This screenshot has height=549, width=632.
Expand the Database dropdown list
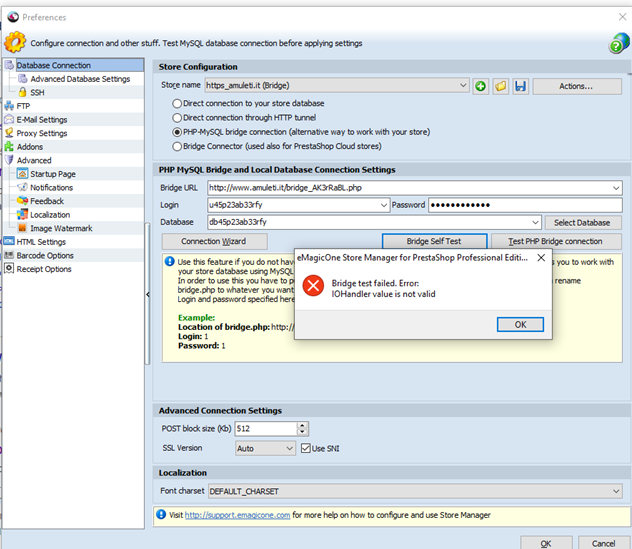click(535, 222)
